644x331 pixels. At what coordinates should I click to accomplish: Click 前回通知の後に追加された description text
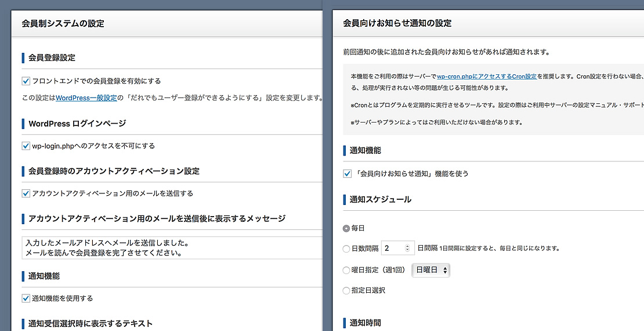coord(446,52)
